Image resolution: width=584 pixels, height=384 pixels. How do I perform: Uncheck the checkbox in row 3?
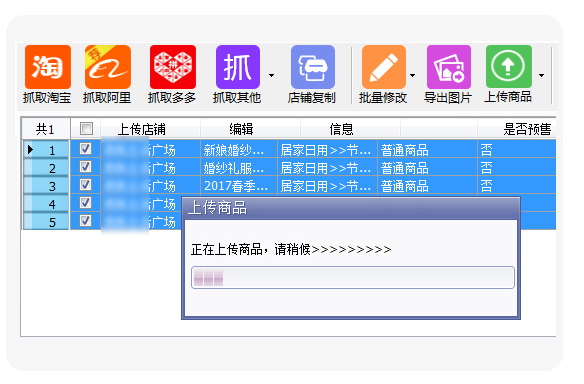pos(85,184)
